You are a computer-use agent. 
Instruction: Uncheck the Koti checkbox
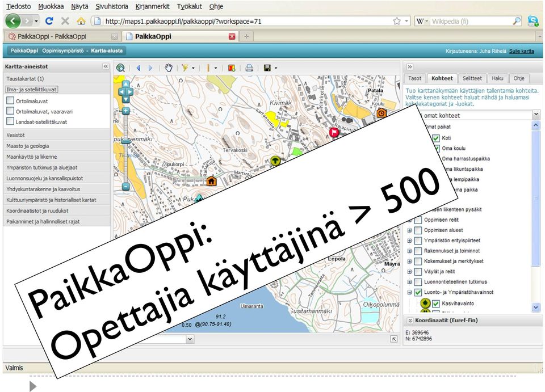[x=436, y=138]
